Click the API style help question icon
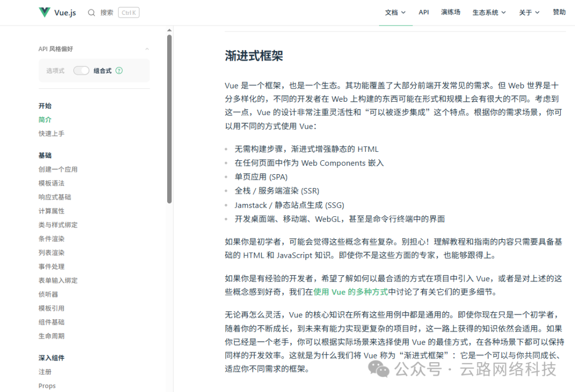 tap(119, 70)
